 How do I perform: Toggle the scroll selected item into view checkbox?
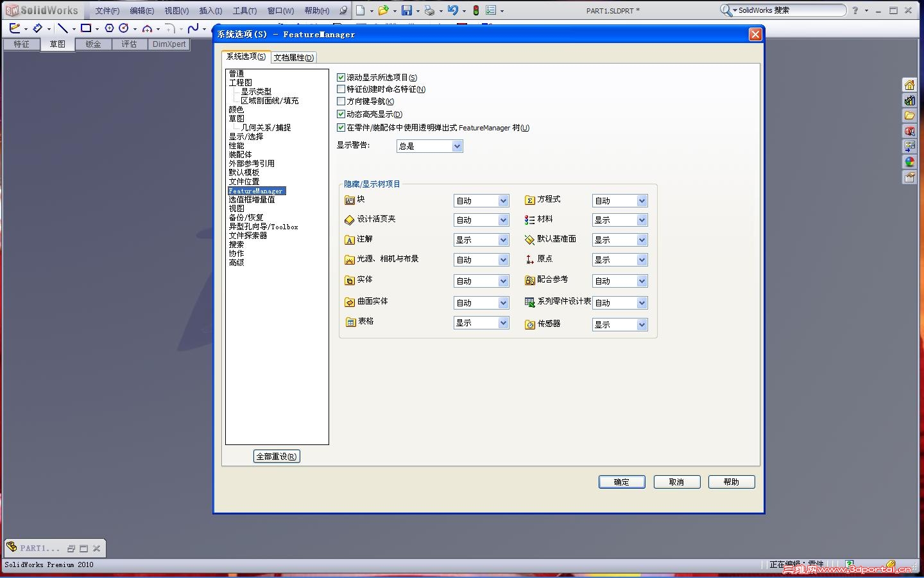341,77
